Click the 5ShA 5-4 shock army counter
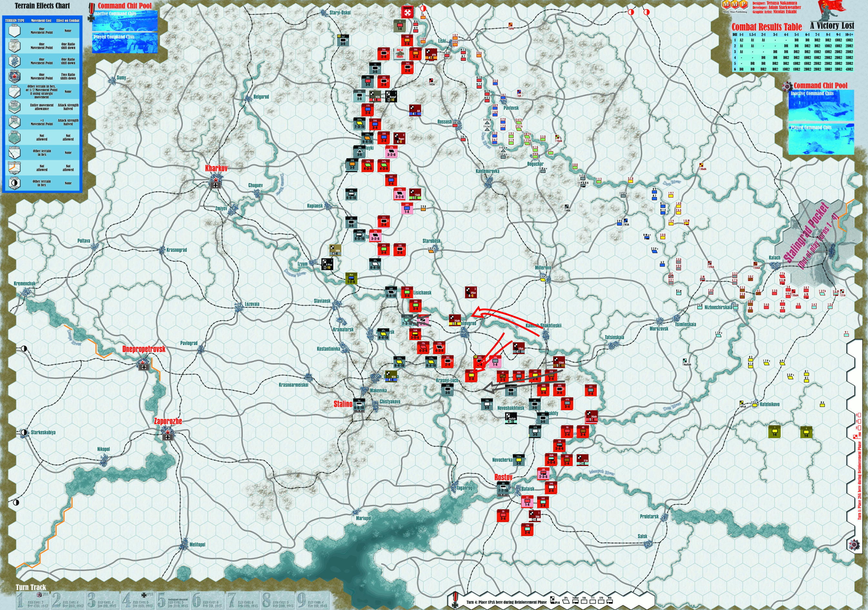Viewport: 868px width, 610px height. point(559,362)
